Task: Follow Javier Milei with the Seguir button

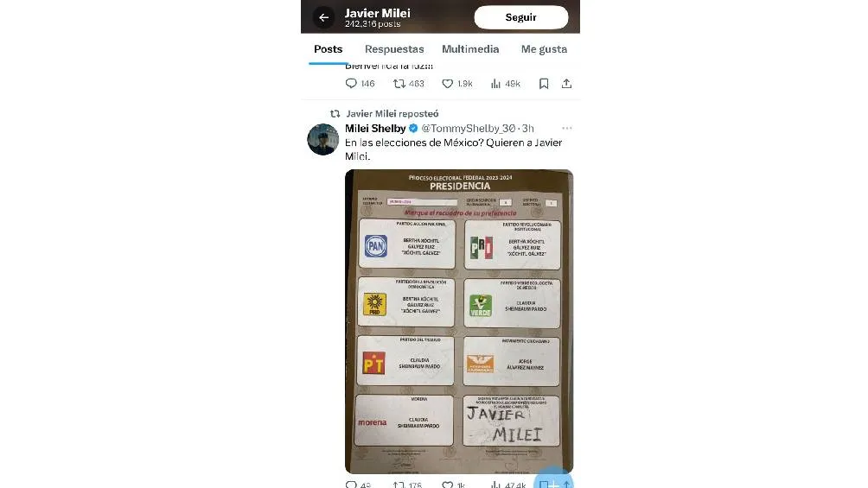Action: [x=521, y=17]
